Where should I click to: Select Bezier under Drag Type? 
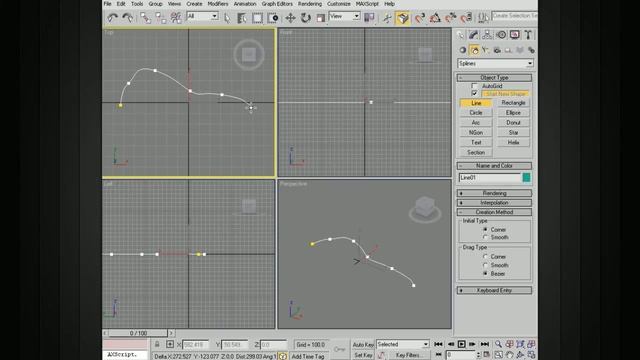click(x=485, y=273)
